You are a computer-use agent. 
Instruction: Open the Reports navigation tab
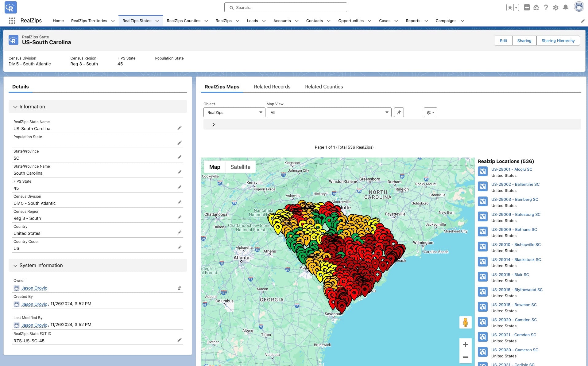tap(413, 21)
